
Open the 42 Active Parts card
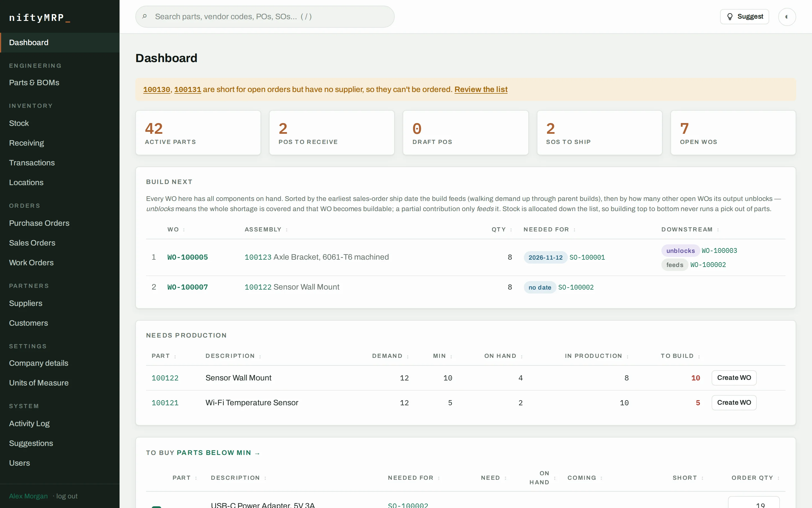pos(198,133)
